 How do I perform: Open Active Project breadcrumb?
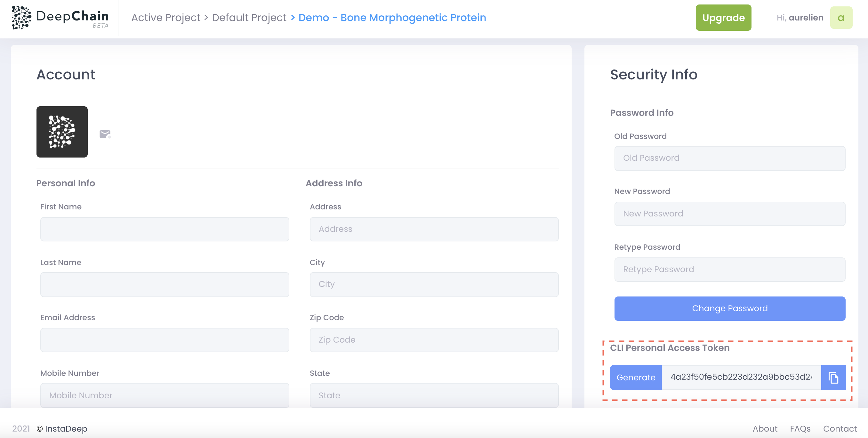[x=165, y=18]
